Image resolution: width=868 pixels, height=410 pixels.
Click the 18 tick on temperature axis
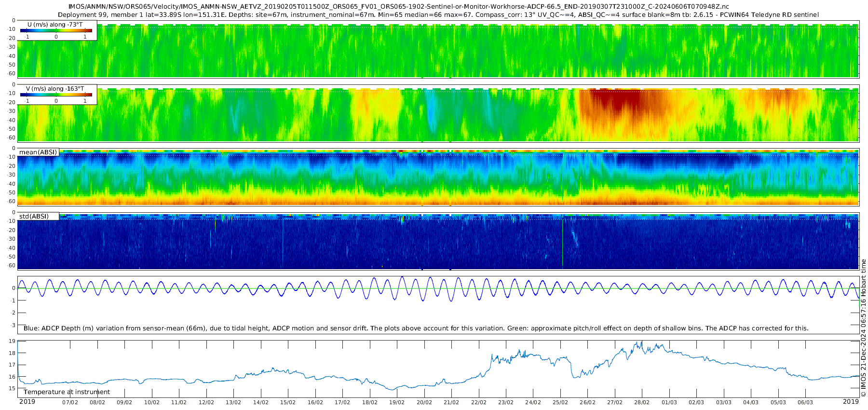pyautogui.click(x=12, y=353)
